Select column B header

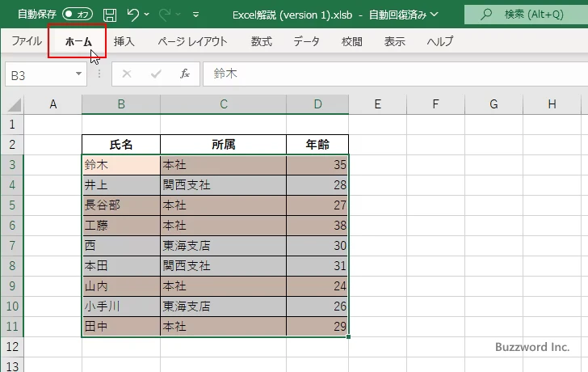121,104
